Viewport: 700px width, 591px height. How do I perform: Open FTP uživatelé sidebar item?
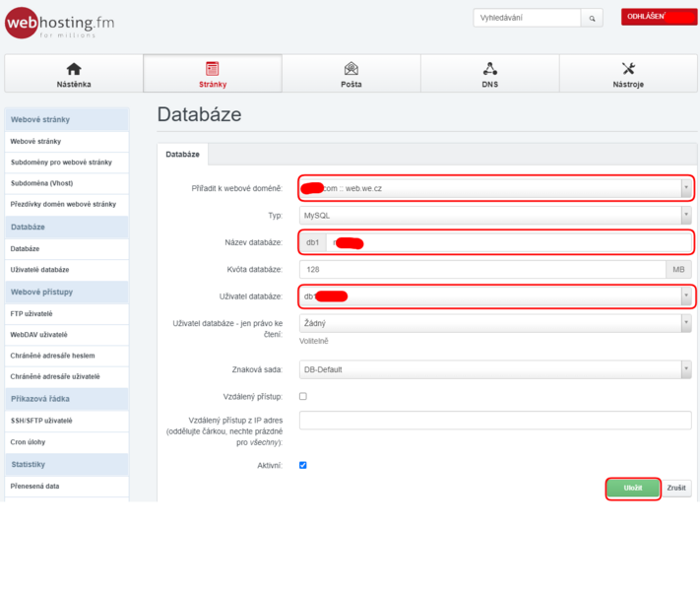coord(67,313)
